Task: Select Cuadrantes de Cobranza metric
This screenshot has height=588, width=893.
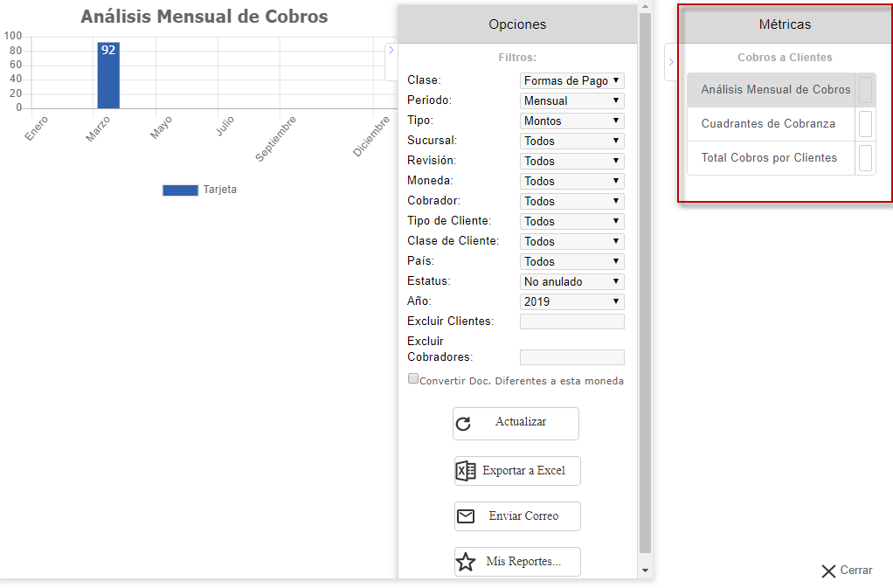Action: coord(768,124)
